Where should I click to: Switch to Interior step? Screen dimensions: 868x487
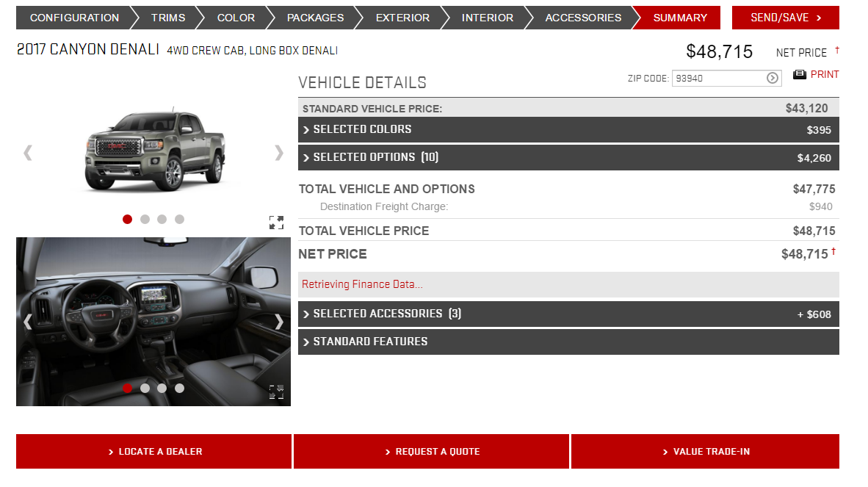(487, 18)
